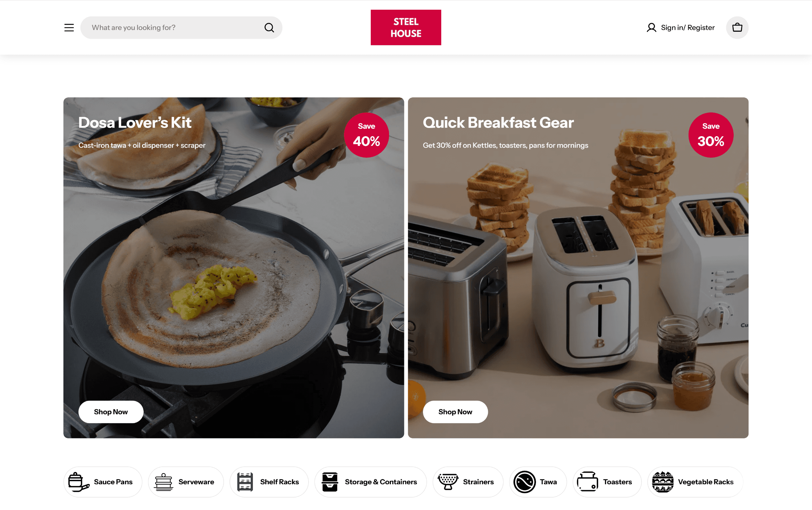Click Sign in/ Register link
The image size is (812, 510).
[688, 28]
